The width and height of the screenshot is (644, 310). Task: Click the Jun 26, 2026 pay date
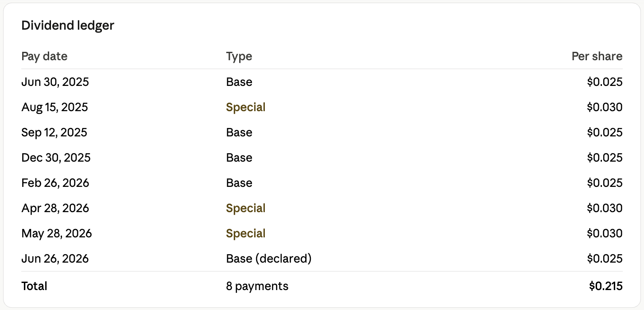[55, 259]
